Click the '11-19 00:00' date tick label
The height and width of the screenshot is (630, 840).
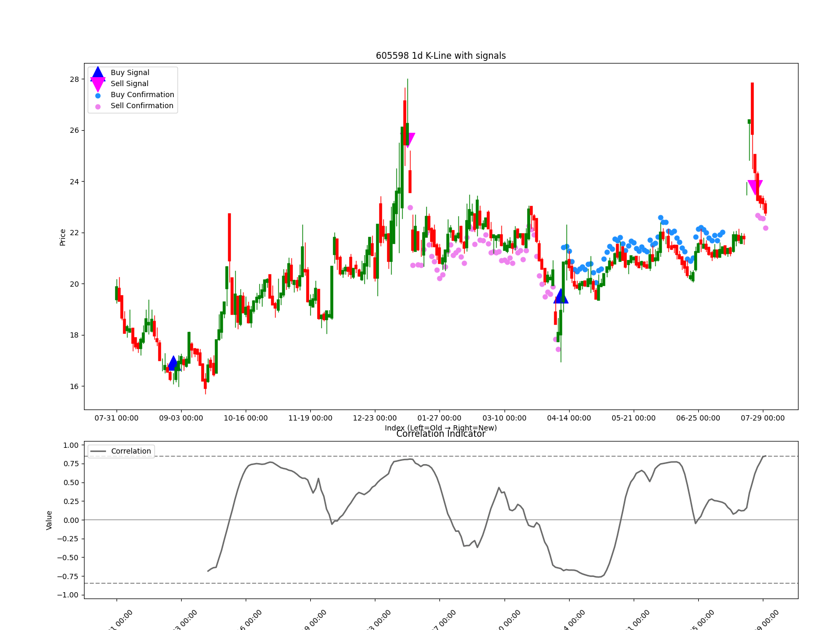(310, 418)
